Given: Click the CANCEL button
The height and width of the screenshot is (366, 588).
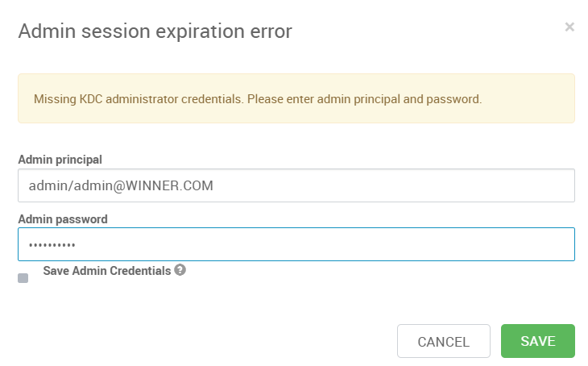Looking at the screenshot, I should (444, 341).
